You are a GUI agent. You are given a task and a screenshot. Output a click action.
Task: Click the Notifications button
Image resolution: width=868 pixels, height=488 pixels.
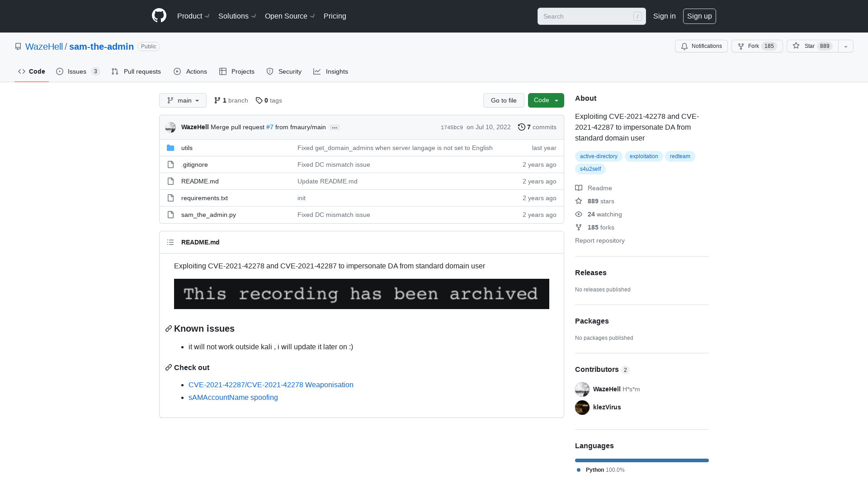701,46
